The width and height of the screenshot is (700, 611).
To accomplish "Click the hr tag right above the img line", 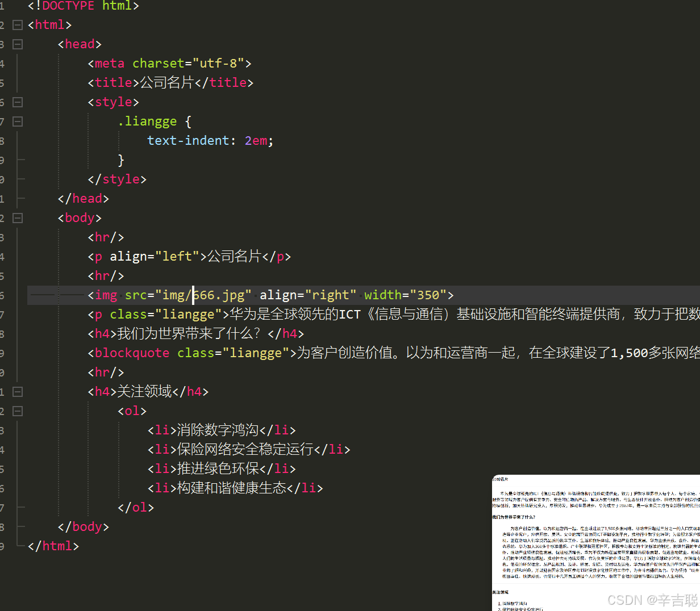I will coord(106,276).
